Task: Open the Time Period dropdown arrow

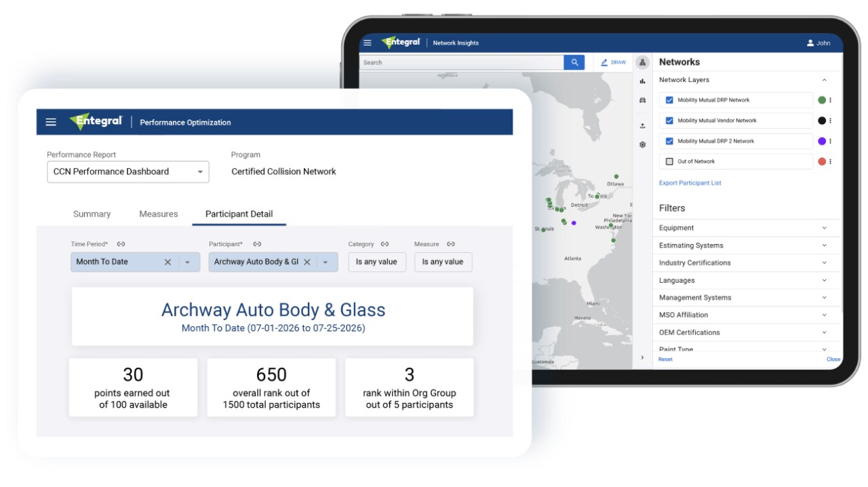Action: [x=188, y=262]
